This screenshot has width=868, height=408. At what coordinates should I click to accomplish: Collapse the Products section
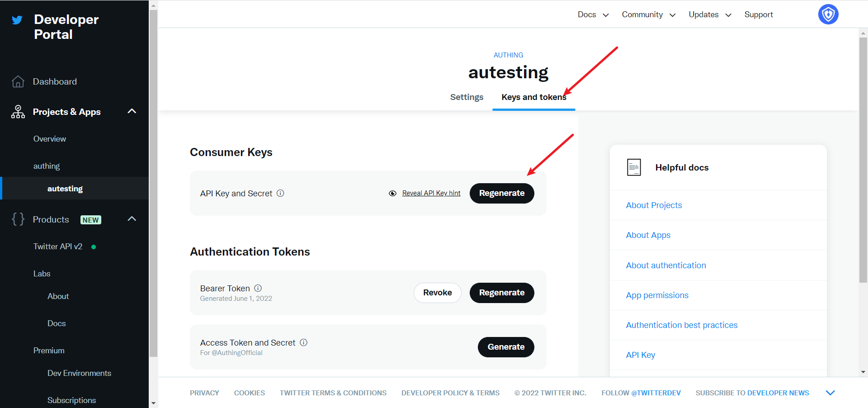click(x=132, y=219)
